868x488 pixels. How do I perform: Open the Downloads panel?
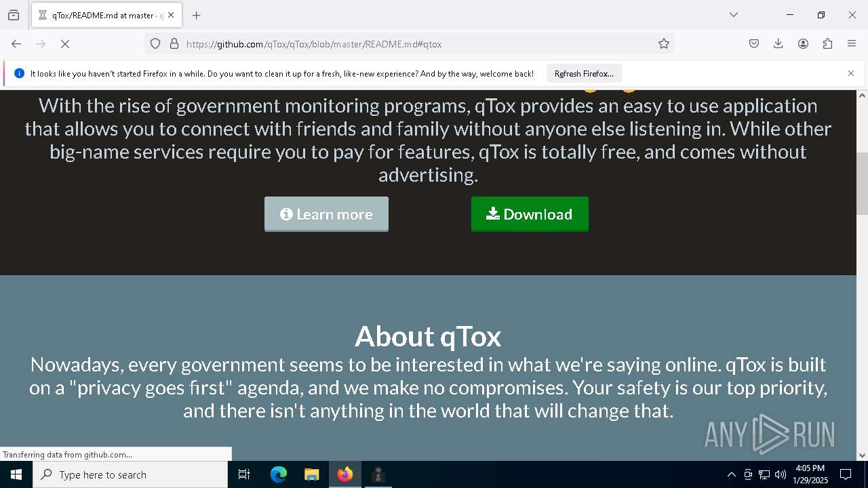[778, 44]
